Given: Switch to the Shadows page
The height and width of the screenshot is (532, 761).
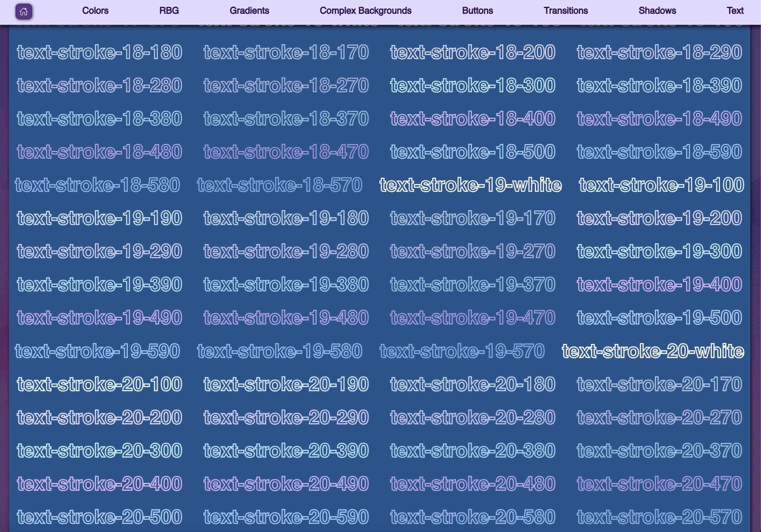Looking at the screenshot, I should pos(657,11).
